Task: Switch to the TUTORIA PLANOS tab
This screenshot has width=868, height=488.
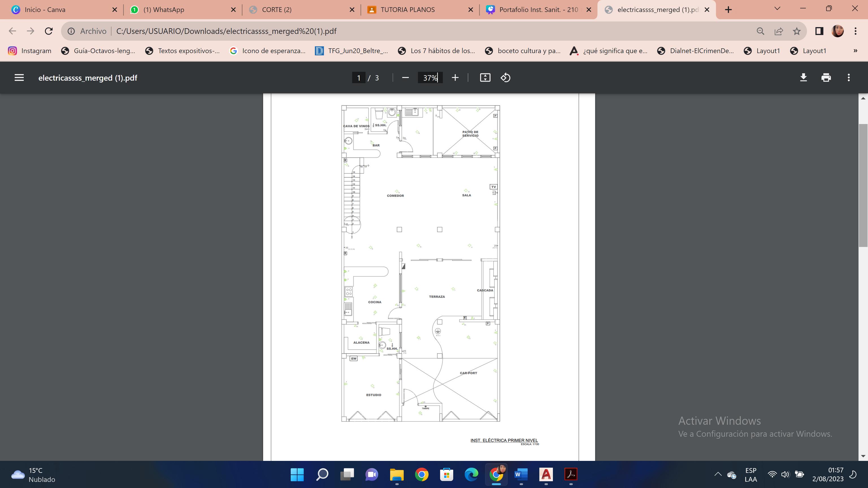Action: coord(408,10)
